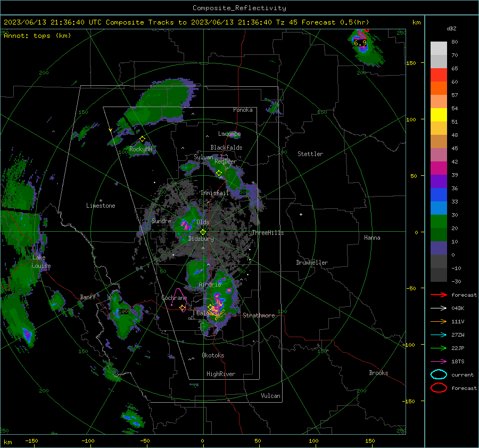Image resolution: width=479 pixels, height=448 pixels.
Task: Click the Sylvan label
Action: (203, 157)
